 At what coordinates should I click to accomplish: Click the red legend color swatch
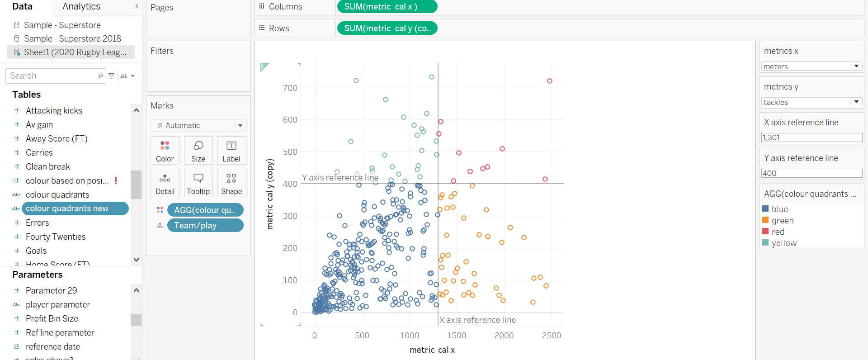tap(765, 231)
